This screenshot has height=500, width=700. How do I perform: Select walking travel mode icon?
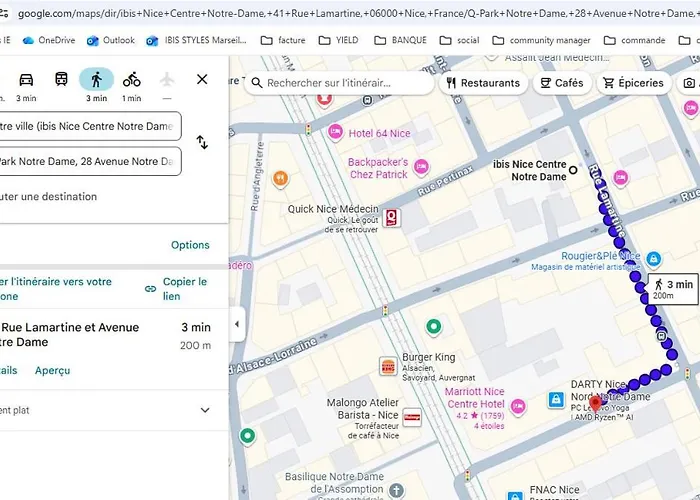click(96, 80)
